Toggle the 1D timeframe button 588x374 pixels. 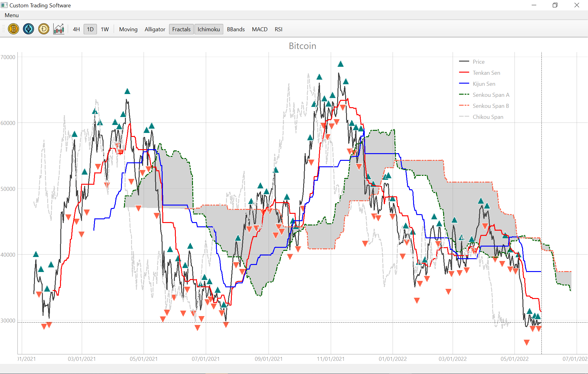(90, 29)
